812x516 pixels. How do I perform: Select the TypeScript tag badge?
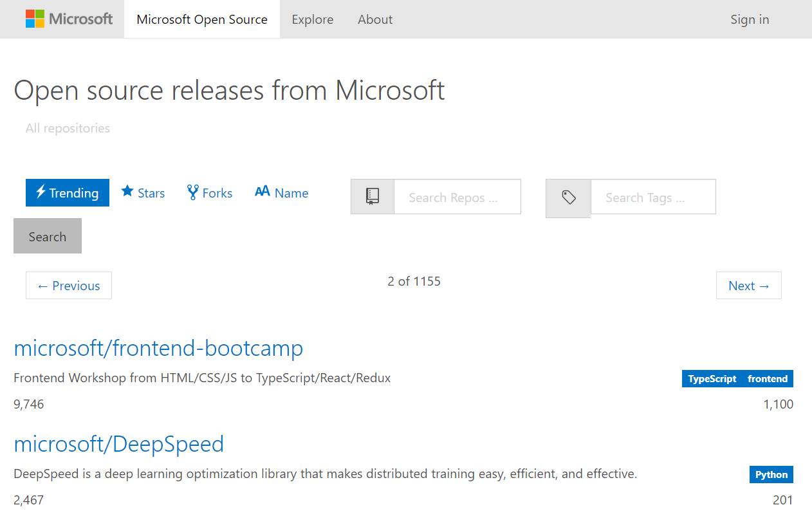pos(712,379)
